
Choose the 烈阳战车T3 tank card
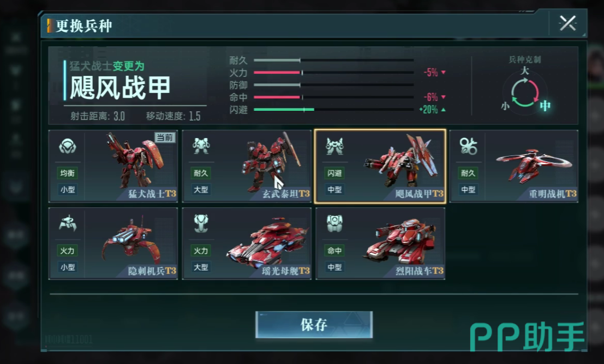pyautogui.click(x=380, y=243)
